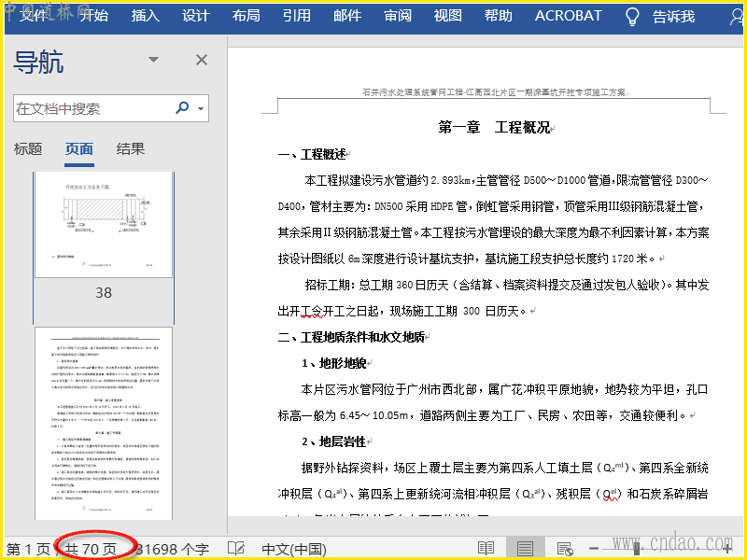Click the 中文(中国) language indicator

point(294,549)
